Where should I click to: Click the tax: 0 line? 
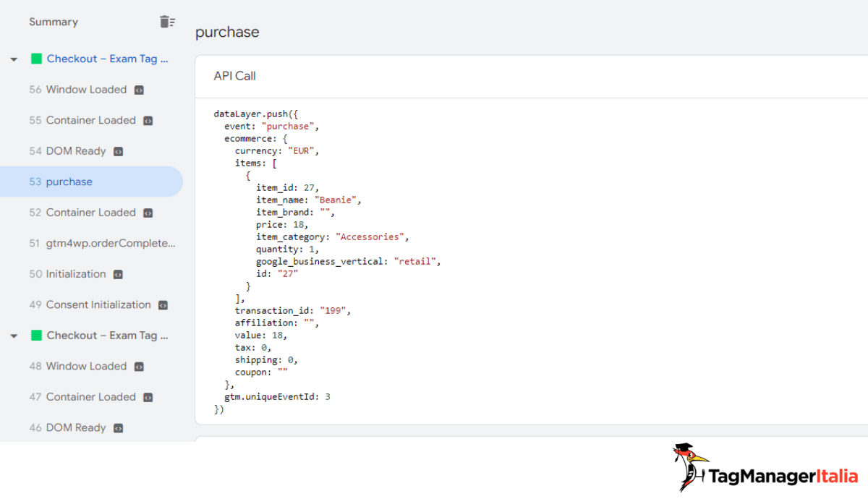(253, 347)
